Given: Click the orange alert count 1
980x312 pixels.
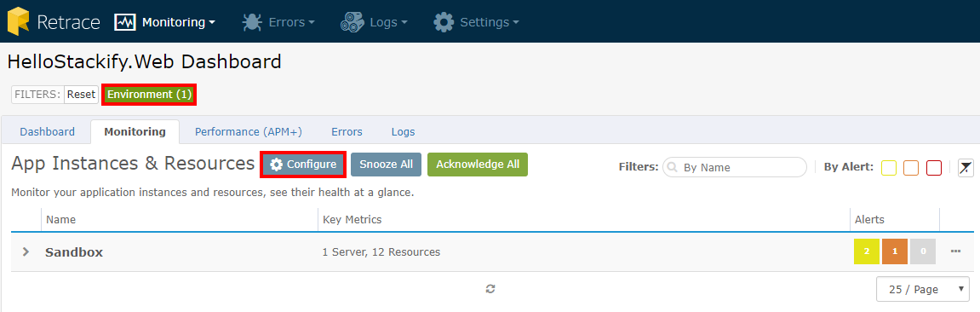Looking at the screenshot, I should [x=894, y=251].
